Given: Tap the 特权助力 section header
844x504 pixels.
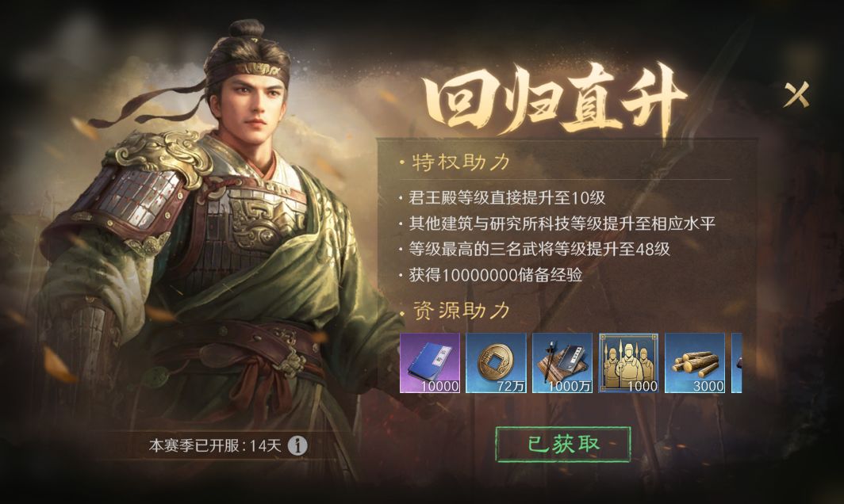Looking at the screenshot, I should [460, 162].
